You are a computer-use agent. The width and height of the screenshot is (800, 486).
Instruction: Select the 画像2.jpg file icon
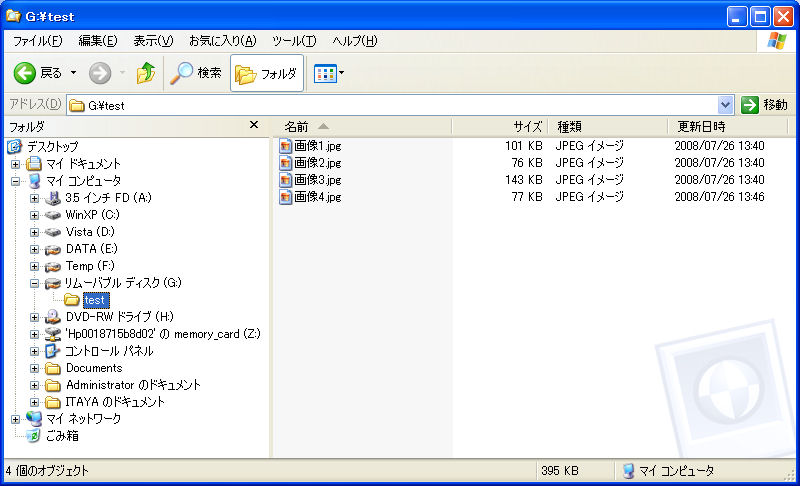(x=285, y=163)
